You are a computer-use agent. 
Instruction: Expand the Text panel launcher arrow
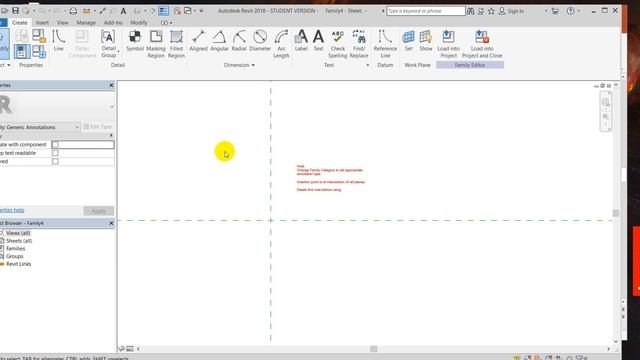pos(367,65)
